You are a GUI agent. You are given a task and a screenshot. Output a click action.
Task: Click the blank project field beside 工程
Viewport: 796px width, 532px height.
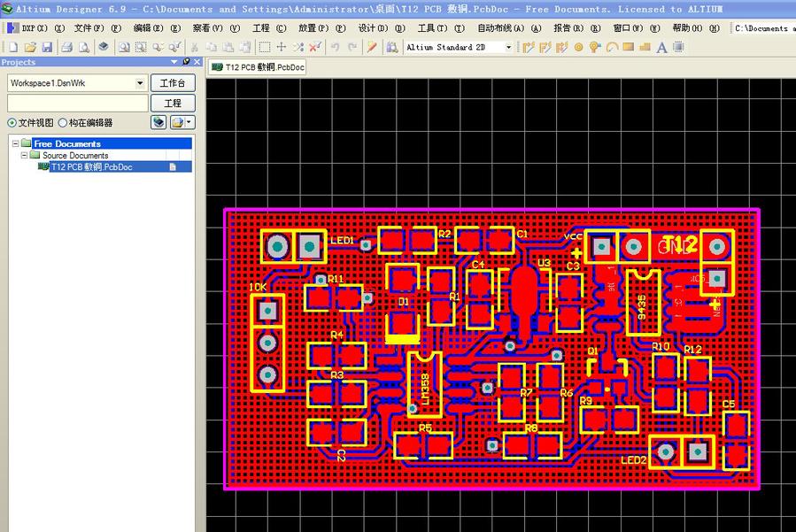click(77, 103)
